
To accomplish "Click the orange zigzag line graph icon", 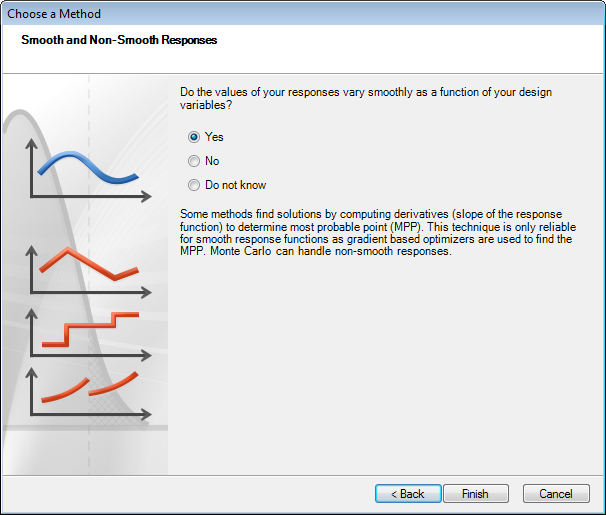I will pyautogui.click(x=90, y=264).
